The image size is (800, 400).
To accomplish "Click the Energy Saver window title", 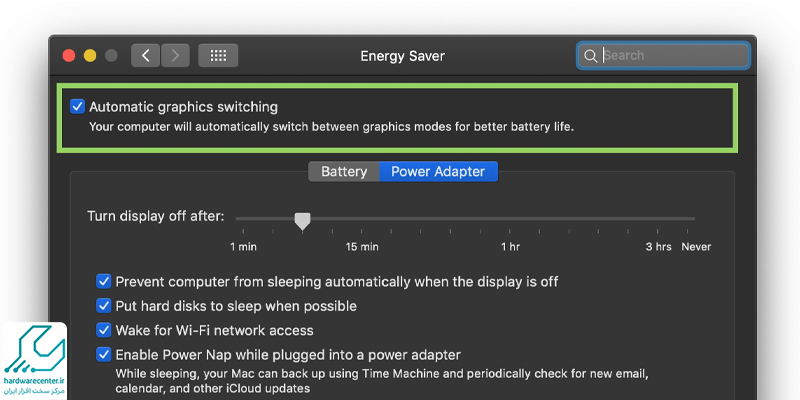I will (x=402, y=56).
